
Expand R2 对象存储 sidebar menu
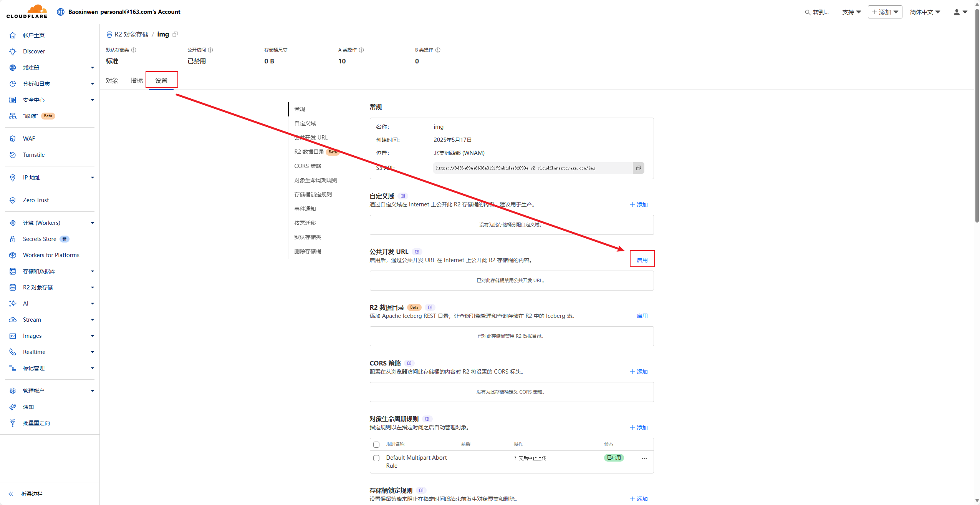pos(93,287)
